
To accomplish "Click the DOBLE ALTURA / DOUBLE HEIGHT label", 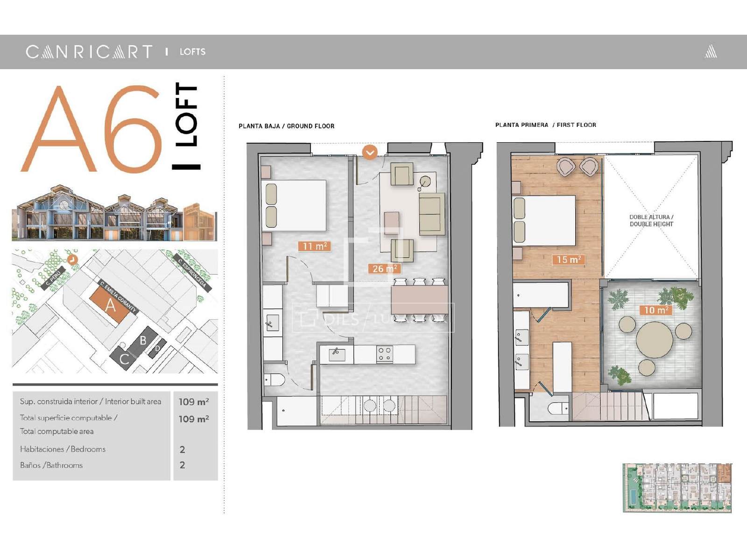I will pos(651,221).
